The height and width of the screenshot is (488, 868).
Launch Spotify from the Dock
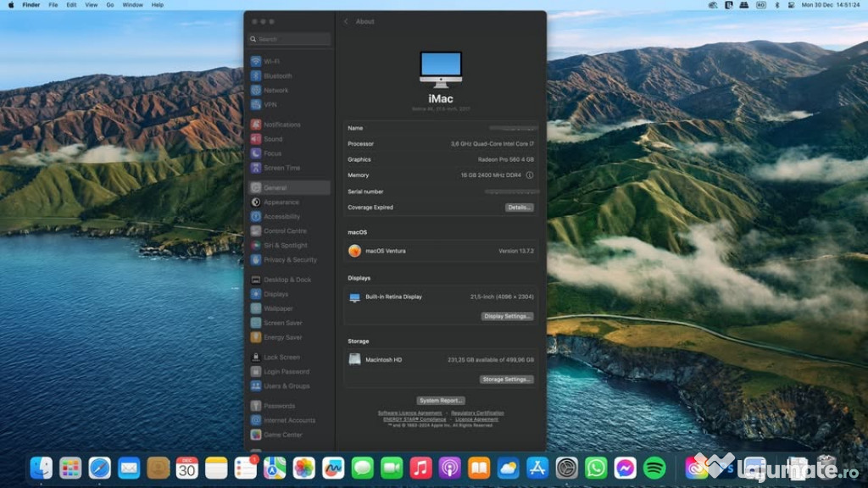[654, 468]
